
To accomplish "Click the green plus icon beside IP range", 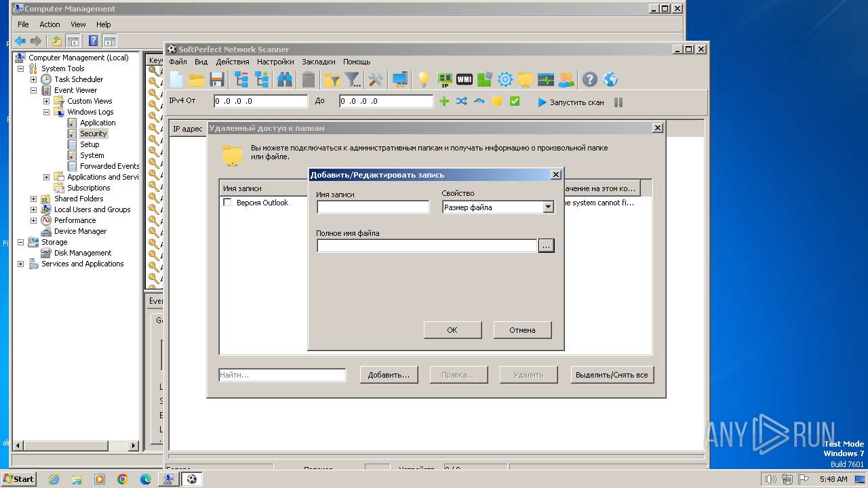I will pyautogui.click(x=444, y=102).
